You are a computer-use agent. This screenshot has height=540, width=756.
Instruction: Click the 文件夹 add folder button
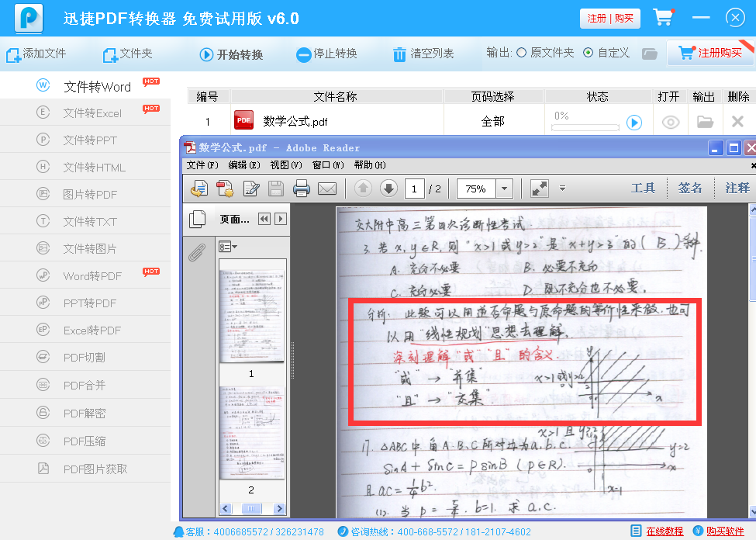pyautogui.click(x=128, y=54)
